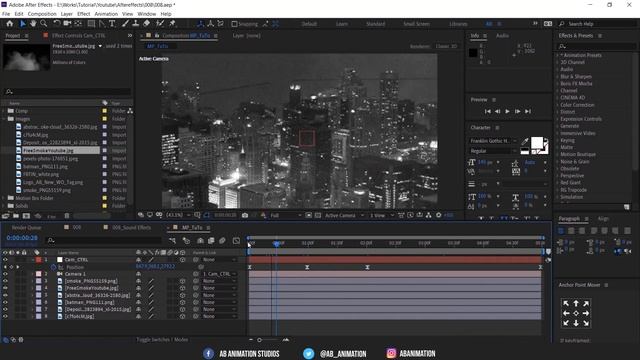Screen dimensions: 640x360
Task: Select the Type tool
Action: tap(112, 24)
